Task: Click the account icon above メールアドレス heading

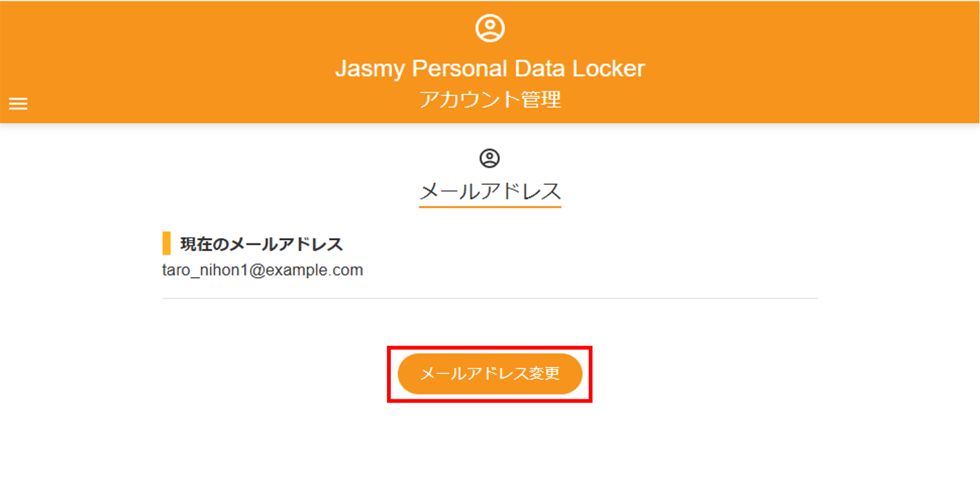Action: pos(490,158)
